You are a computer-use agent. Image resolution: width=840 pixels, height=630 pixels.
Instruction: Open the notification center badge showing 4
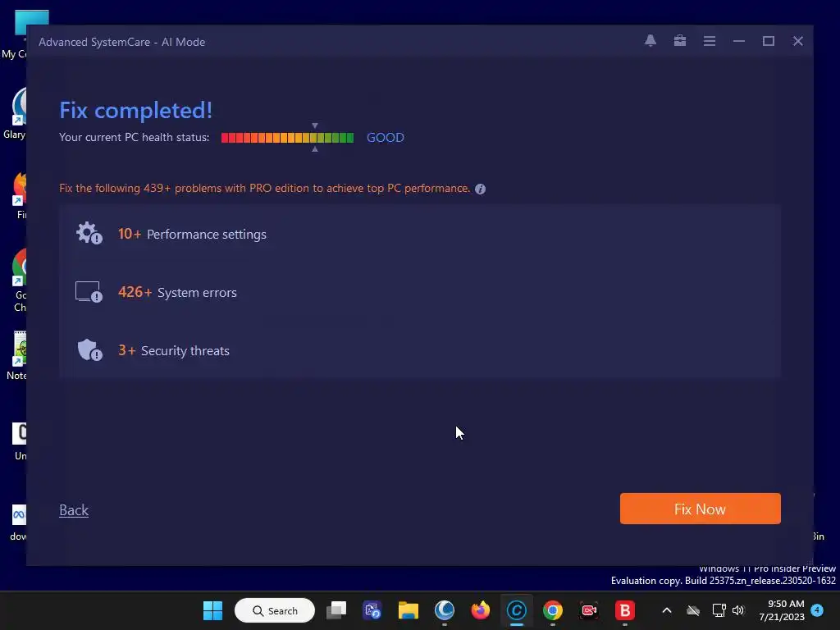pos(817,610)
